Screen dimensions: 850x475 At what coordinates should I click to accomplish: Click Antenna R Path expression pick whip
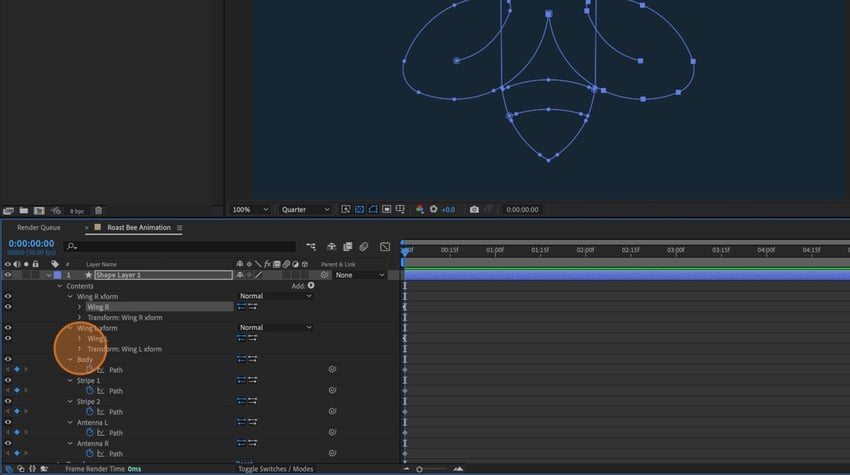pos(332,453)
